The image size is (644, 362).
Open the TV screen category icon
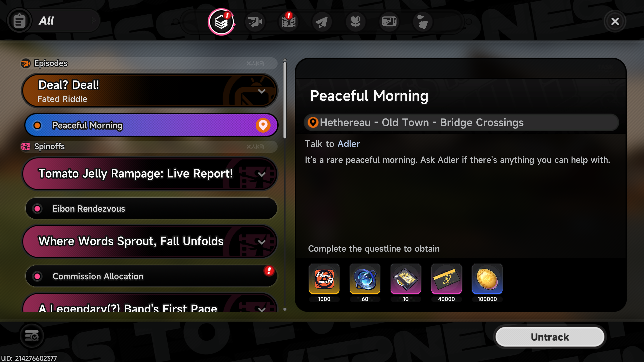click(x=389, y=22)
